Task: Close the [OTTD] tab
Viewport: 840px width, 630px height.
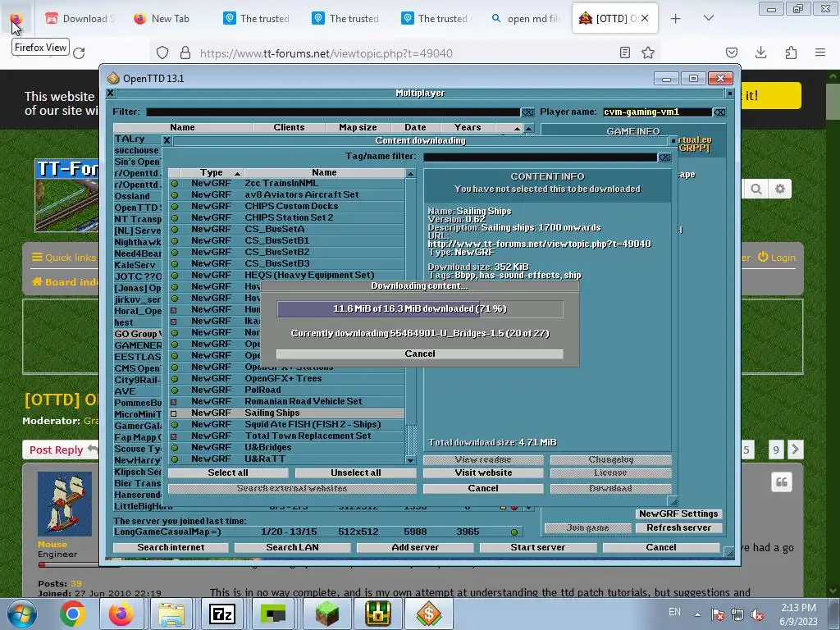Action: click(645, 18)
